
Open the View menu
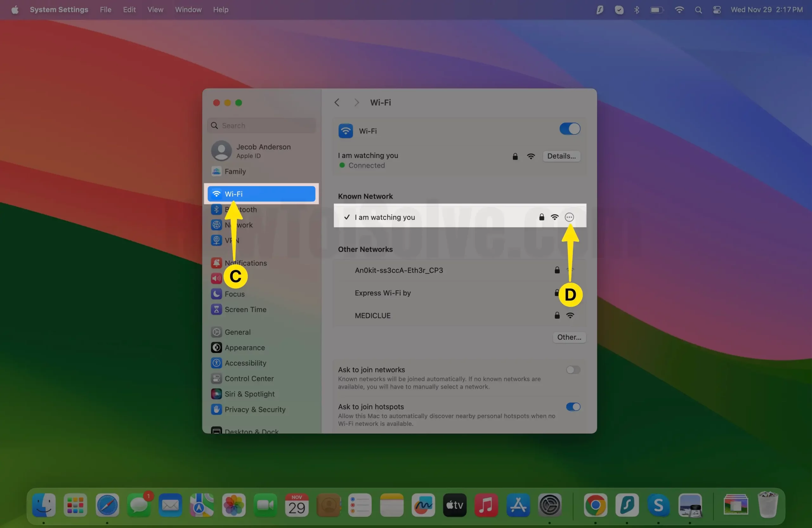[155, 10]
